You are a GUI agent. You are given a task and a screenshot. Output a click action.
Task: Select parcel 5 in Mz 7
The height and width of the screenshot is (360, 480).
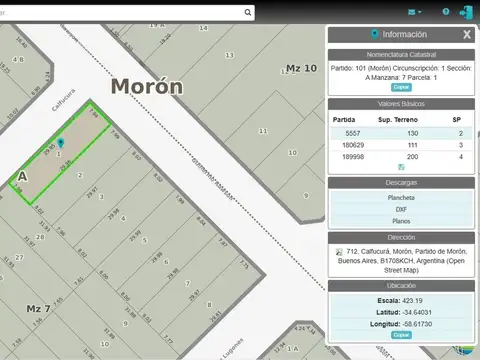tap(144, 240)
